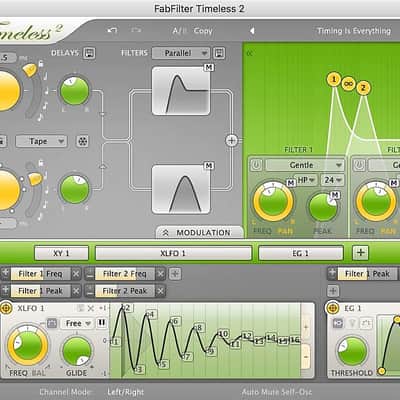The width and height of the screenshot is (400, 400).
Task: Open the FILTERS section preset icon
Action: (x=219, y=53)
